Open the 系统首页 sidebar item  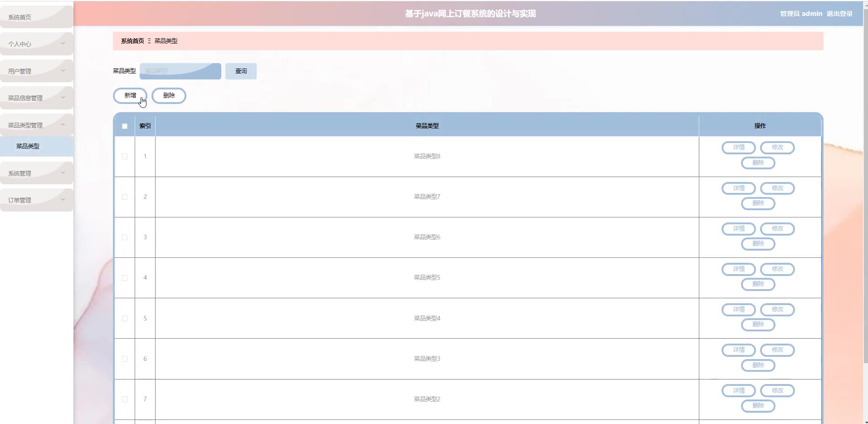pyautogui.click(x=36, y=17)
